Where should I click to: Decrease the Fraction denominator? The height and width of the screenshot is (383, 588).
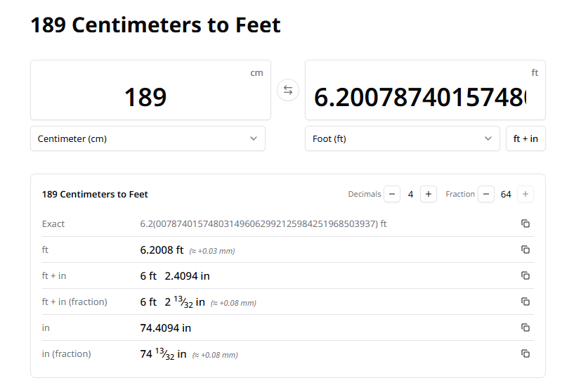click(x=486, y=194)
